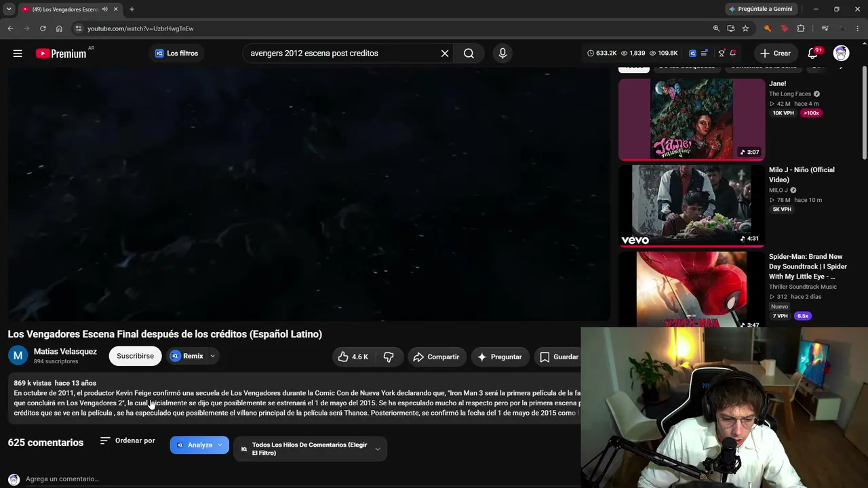Viewport: 868px width, 488px height.
Task: Open vidIQ alerts bell icon
Action: pos(733,53)
